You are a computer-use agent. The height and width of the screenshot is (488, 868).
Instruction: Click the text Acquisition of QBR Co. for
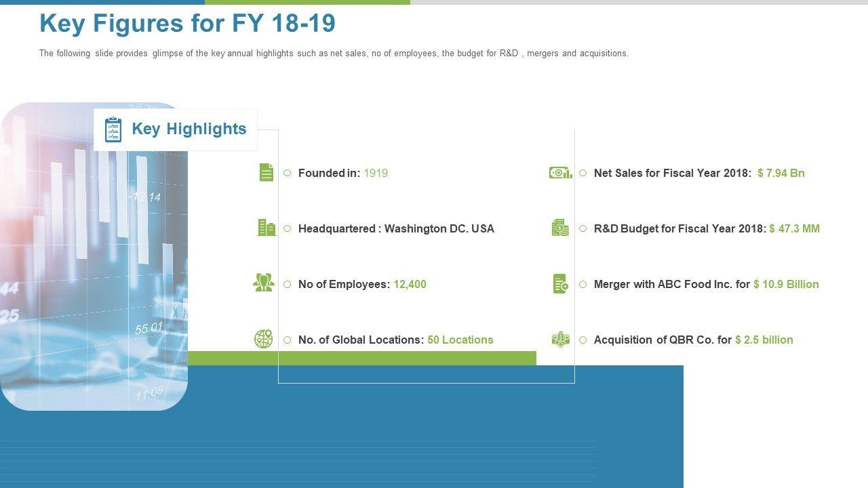(x=663, y=340)
